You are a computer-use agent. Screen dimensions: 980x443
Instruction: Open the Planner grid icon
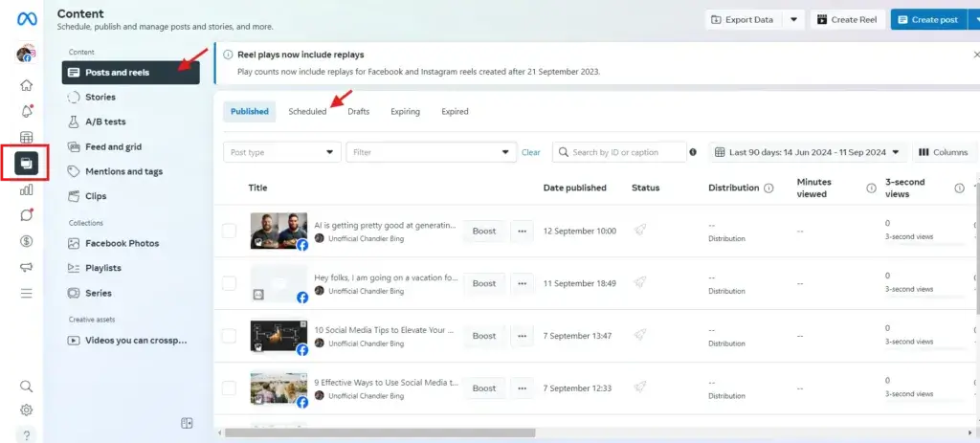point(26,138)
